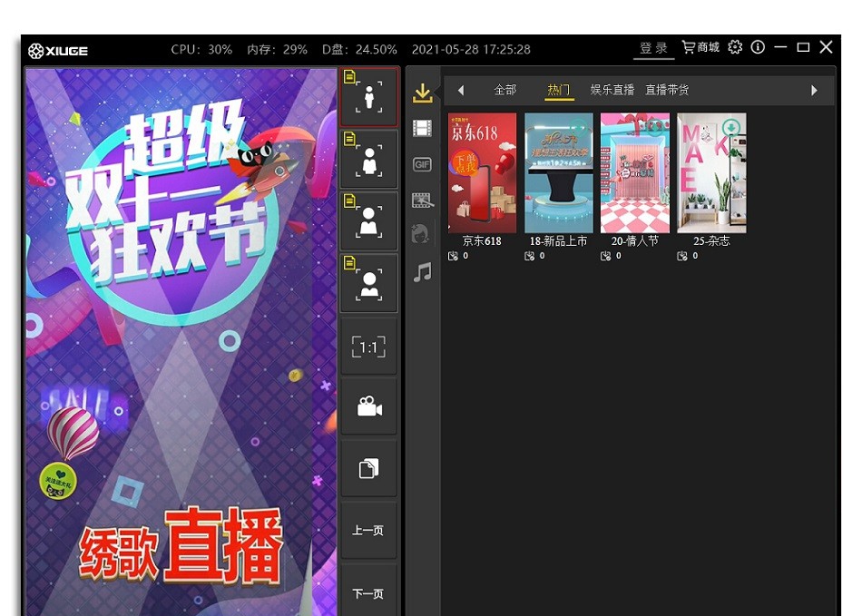Screen dimensions: 862x616
Task: Select the material download panel icon
Action: pyautogui.click(x=421, y=91)
